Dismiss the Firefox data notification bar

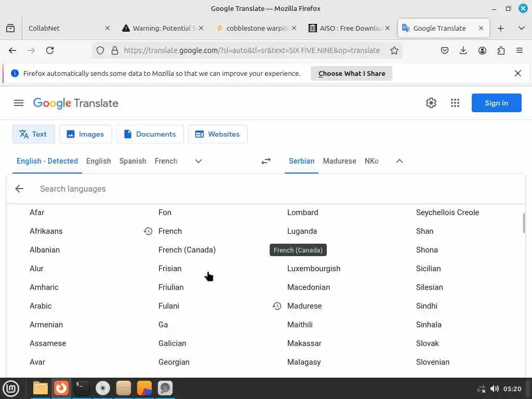(518, 73)
